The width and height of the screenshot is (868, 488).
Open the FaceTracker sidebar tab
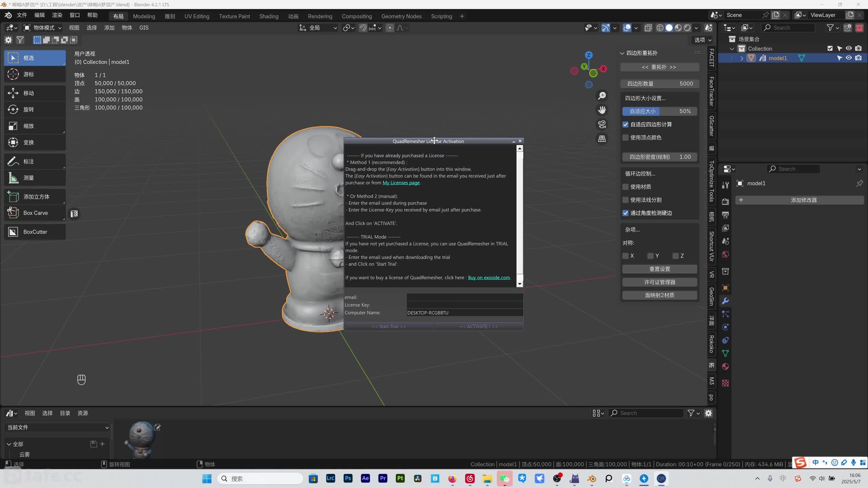point(711,91)
